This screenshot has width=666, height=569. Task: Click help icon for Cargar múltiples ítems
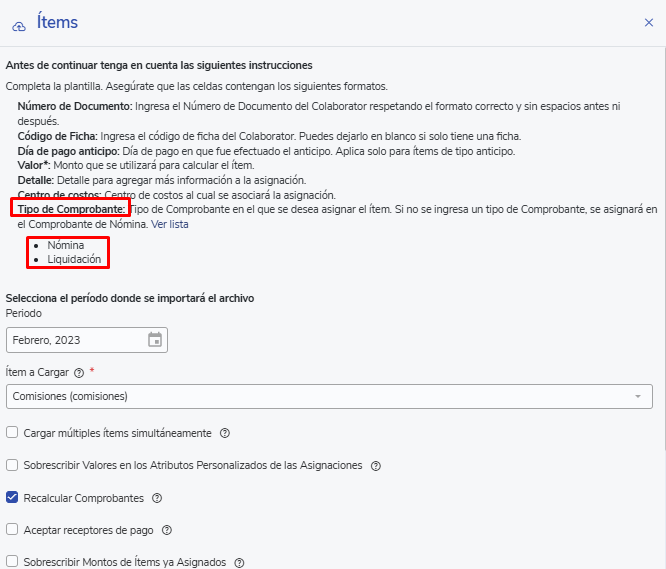225,434
